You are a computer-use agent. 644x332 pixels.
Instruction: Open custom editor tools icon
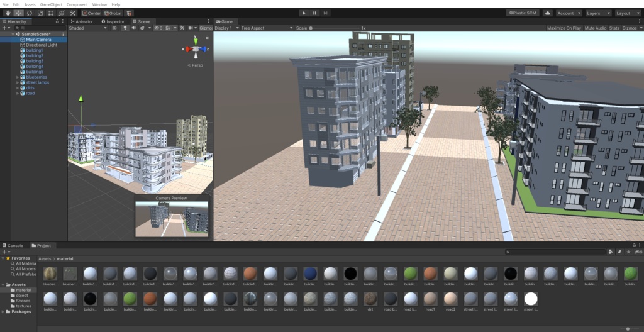point(73,13)
